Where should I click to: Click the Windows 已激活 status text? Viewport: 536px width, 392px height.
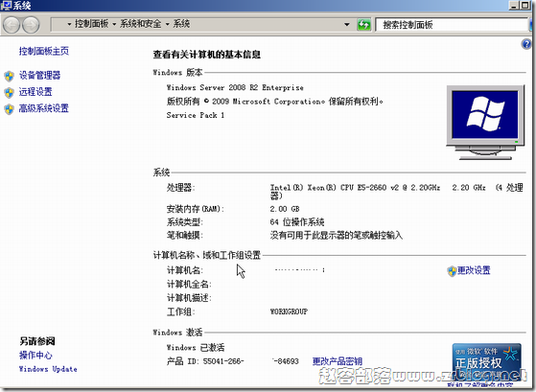coord(196,348)
